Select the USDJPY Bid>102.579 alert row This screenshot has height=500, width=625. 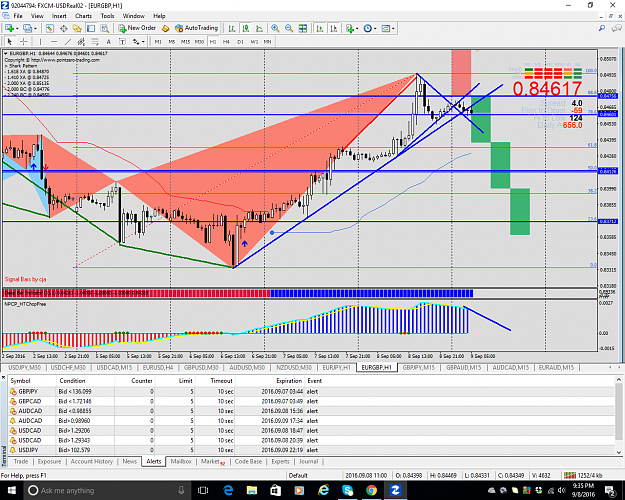click(x=311, y=450)
